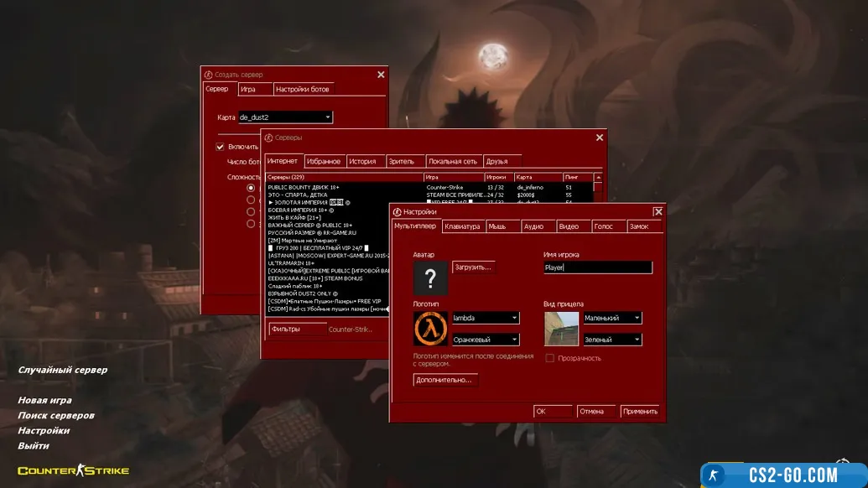Close the Создать сервер window
This screenshot has width=868, height=488.
click(x=381, y=75)
